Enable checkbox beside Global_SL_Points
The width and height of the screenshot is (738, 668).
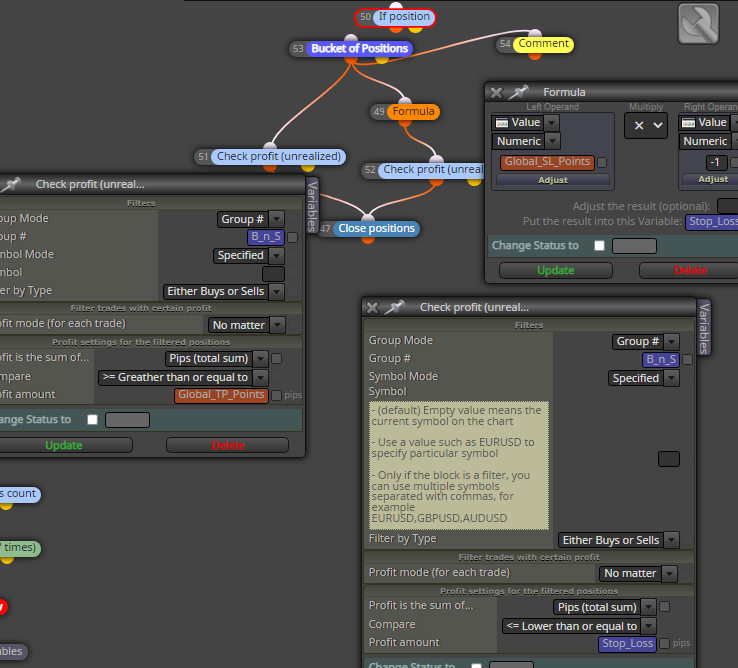[602, 162]
